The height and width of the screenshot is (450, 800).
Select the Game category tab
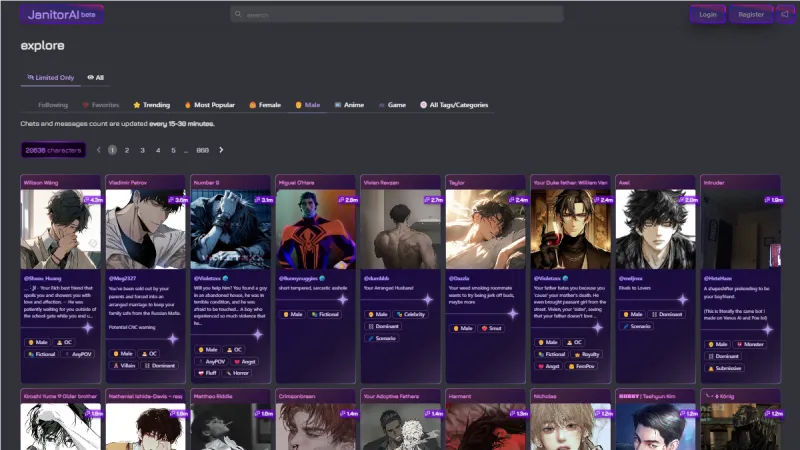coord(392,105)
